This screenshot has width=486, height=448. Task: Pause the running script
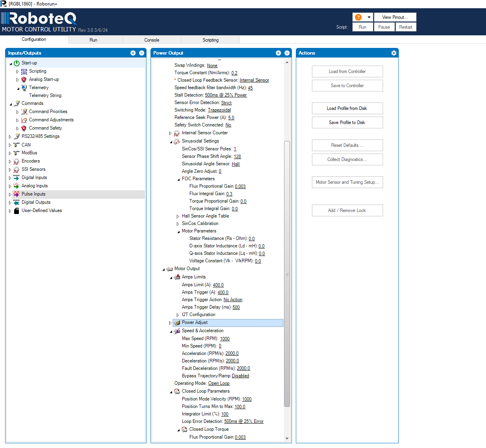click(384, 27)
